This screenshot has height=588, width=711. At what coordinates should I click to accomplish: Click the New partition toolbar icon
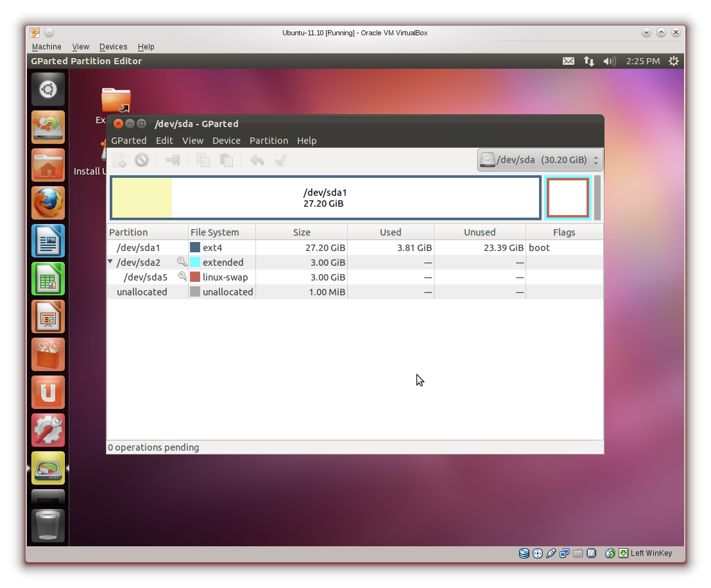pyautogui.click(x=120, y=160)
